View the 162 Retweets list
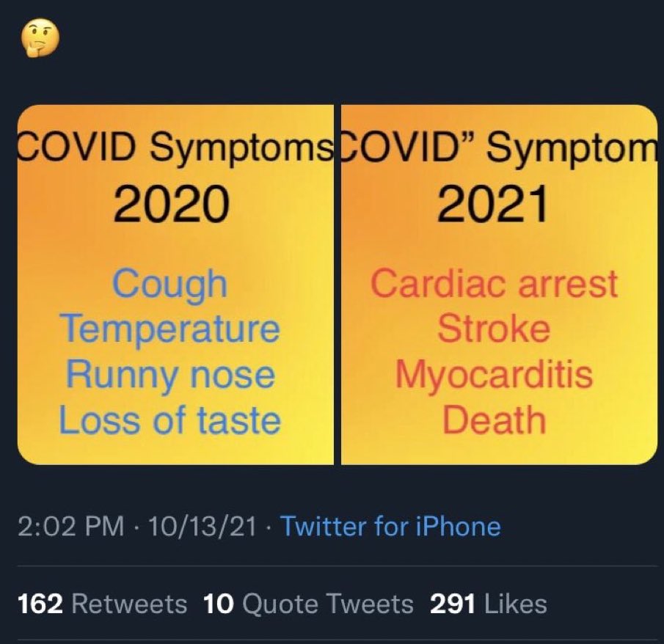 click(101, 604)
